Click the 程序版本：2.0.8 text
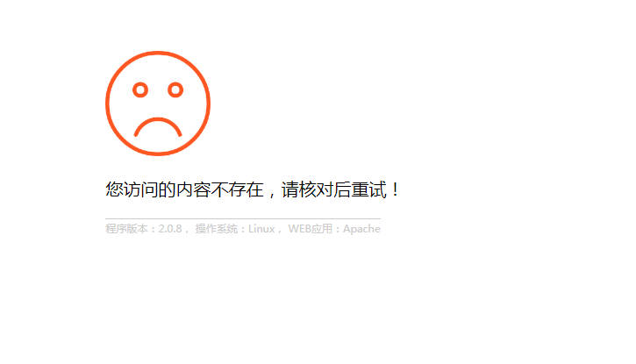Screen dimensions: 636x364 (x=144, y=229)
